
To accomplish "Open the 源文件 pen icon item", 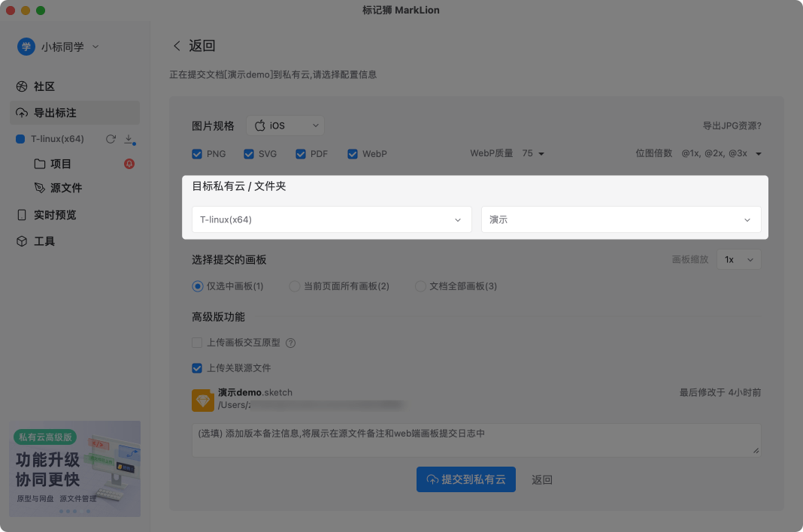I will click(40, 188).
